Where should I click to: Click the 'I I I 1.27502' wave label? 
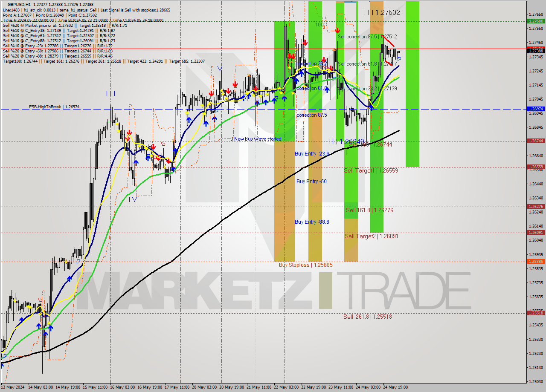[382, 13]
